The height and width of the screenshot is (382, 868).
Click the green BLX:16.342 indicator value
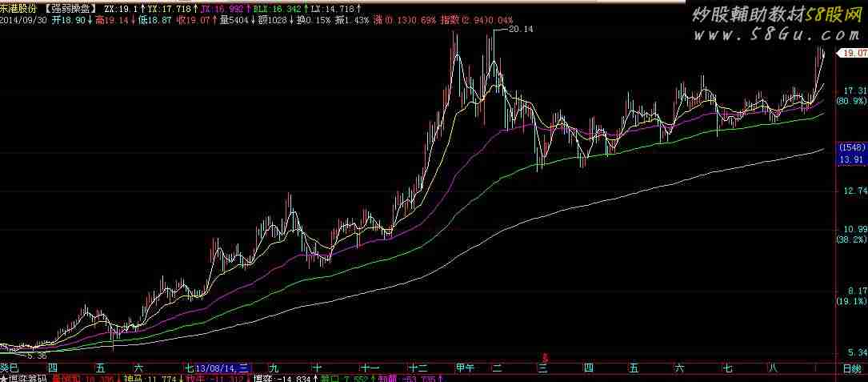point(278,9)
